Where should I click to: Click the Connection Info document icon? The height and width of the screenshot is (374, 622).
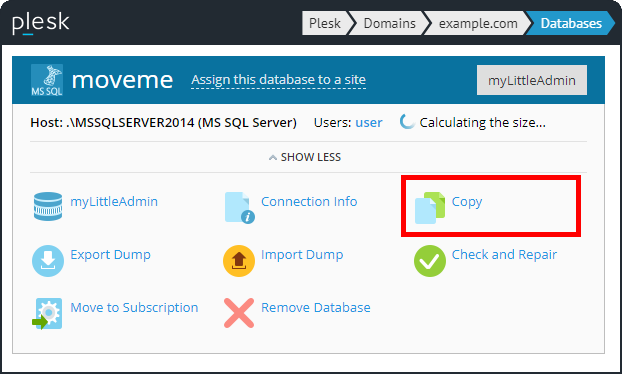coord(240,207)
